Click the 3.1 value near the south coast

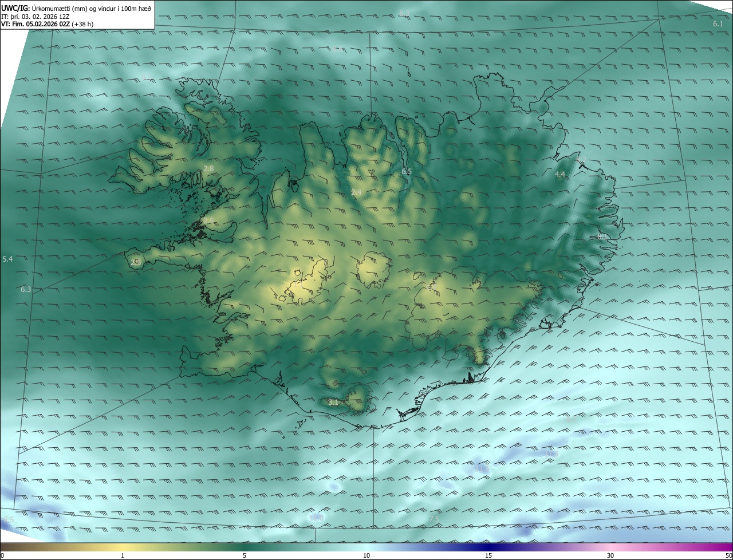(333, 403)
